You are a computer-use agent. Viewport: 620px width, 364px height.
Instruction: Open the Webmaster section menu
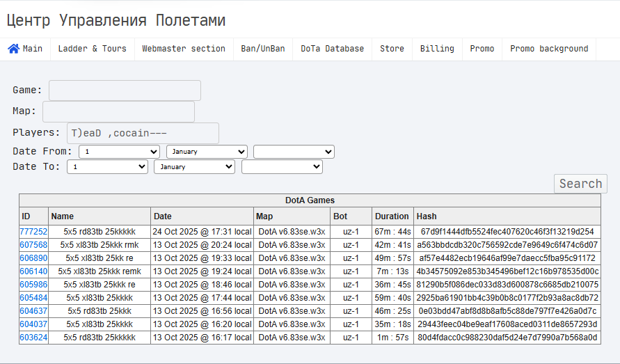pos(184,49)
